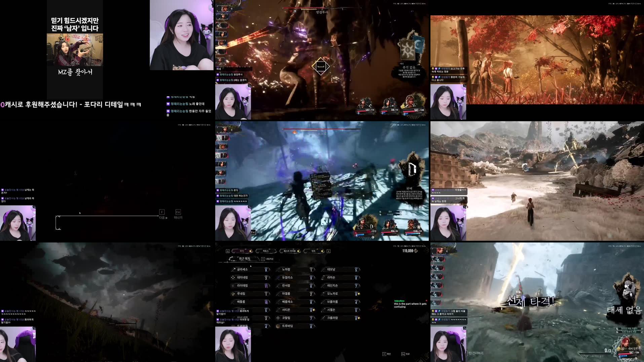Click the 태세 없음 stance label
This screenshot has width=644, height=362.
pos(624,310)
